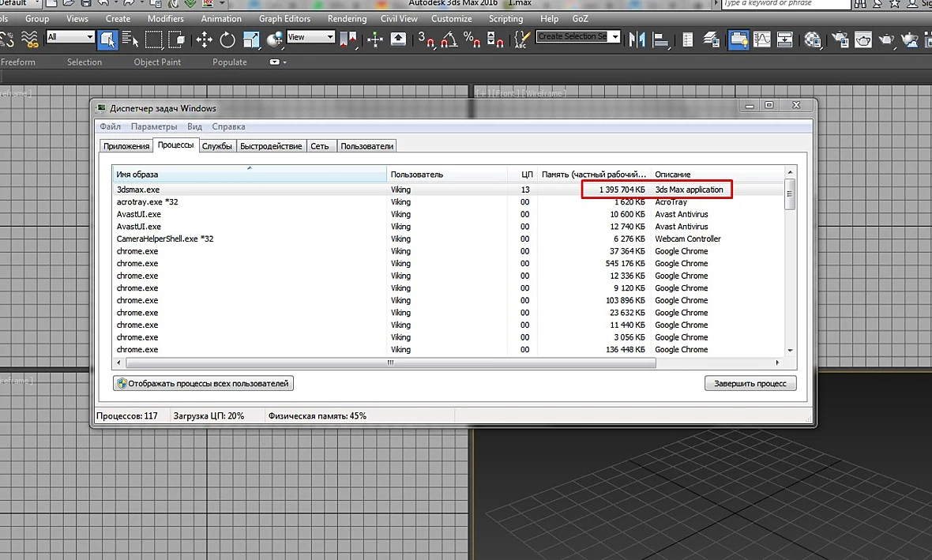Activate the Select and Rotate tool
The height and width of the screenshot is (560, 932).
(x=227, y=39)
